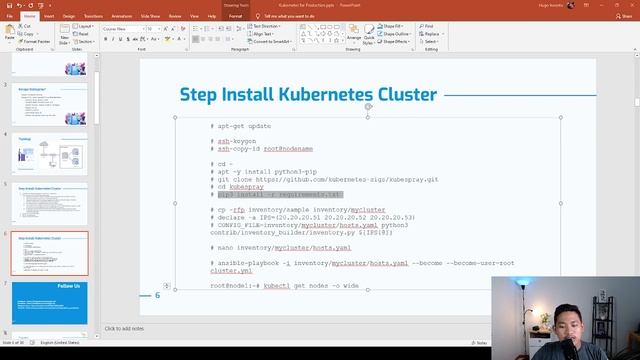Open the File menu
The height and width of the screenshot is (360, 640).
(9, 16)
